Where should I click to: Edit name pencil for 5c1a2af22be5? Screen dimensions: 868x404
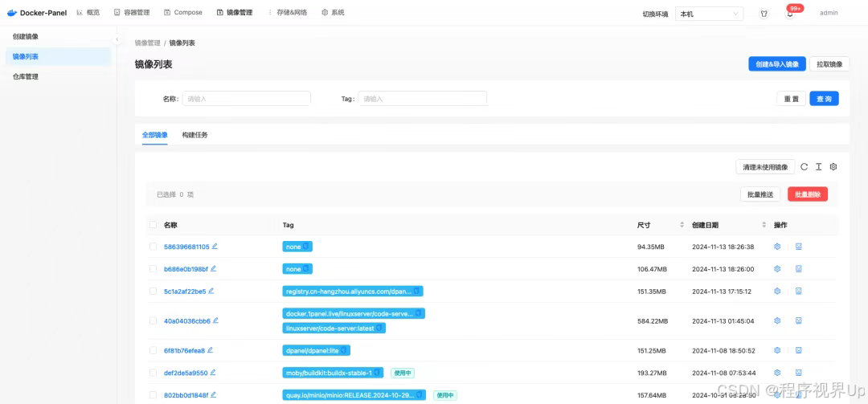tap(211, 291)
